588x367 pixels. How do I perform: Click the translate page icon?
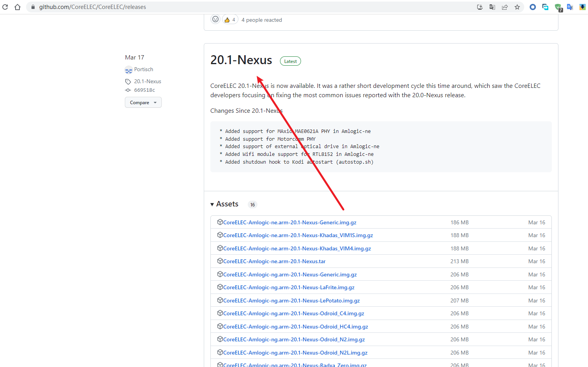(x=492, y=7)
